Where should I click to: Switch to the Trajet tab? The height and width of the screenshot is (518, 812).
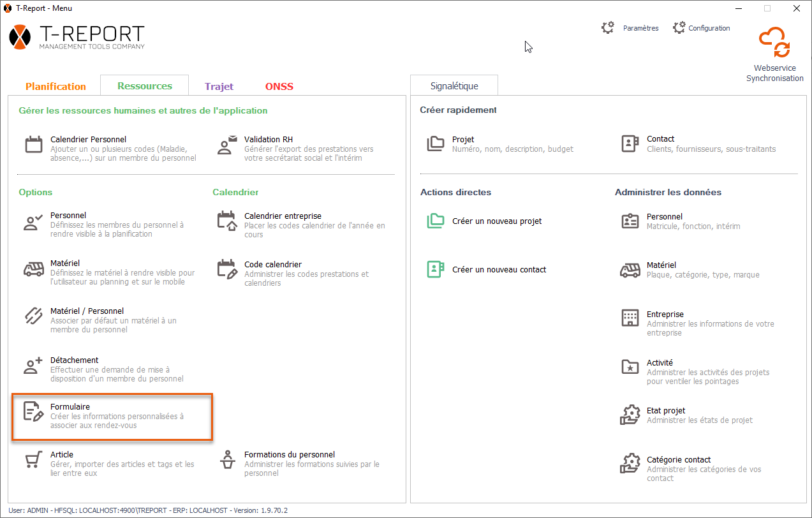(219, 86)
